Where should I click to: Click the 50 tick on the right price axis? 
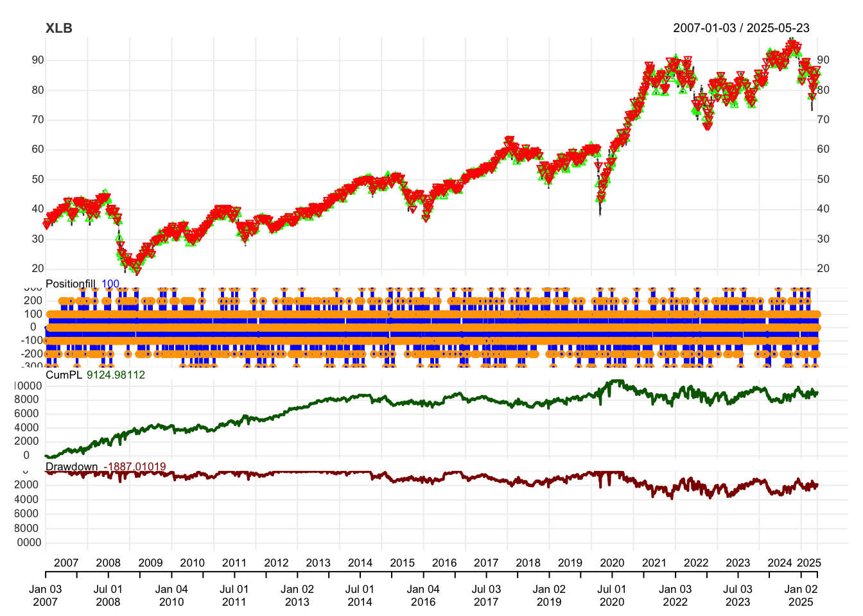point(823,180)
